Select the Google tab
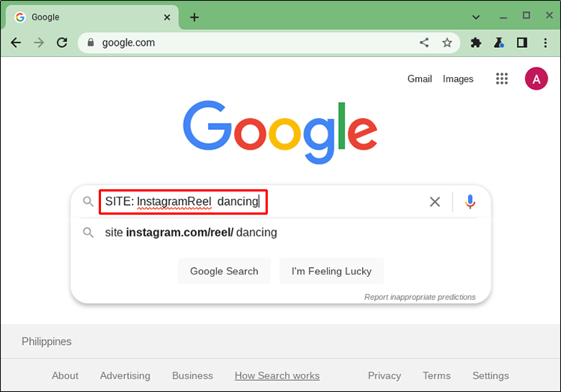The height and width of the screenshot is (392, 561). (90, 17)
